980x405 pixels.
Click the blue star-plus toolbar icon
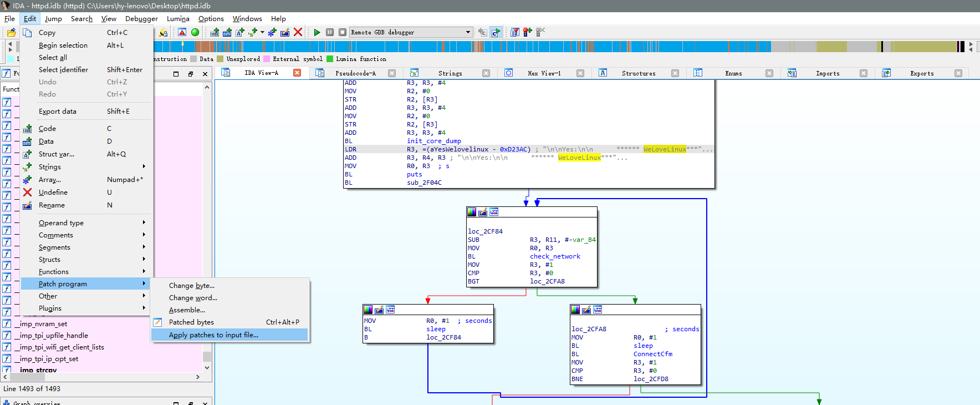[272, 32]
